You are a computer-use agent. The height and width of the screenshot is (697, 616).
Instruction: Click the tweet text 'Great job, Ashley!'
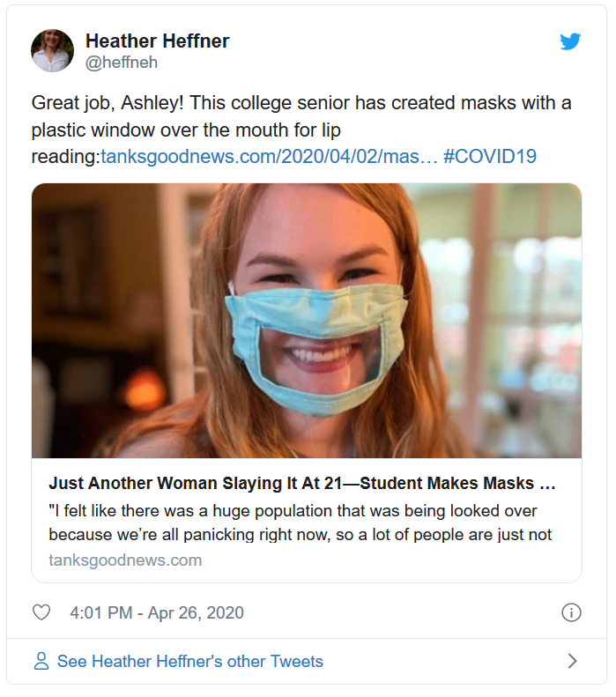tap(108, 103)
